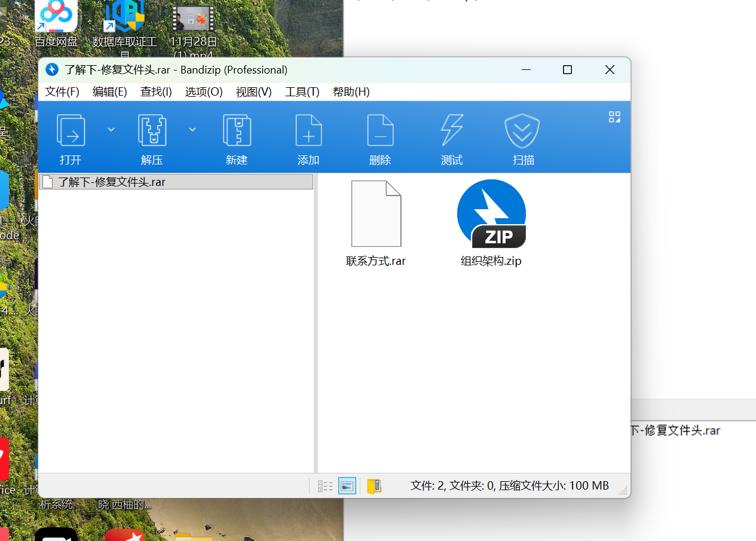Open the 选项(O) menu
756x541 pixels.
203,91
